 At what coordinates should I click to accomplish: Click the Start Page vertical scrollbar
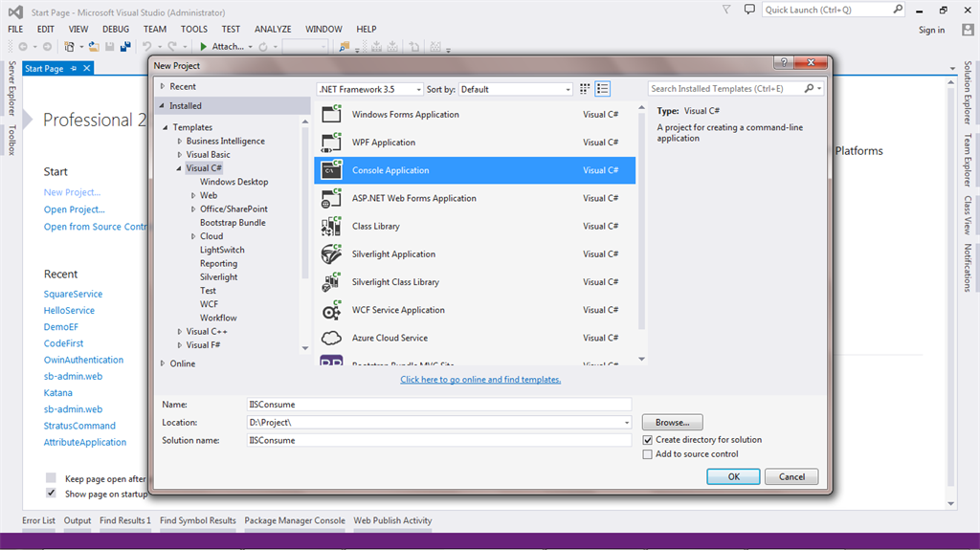[x=950, y=288]
